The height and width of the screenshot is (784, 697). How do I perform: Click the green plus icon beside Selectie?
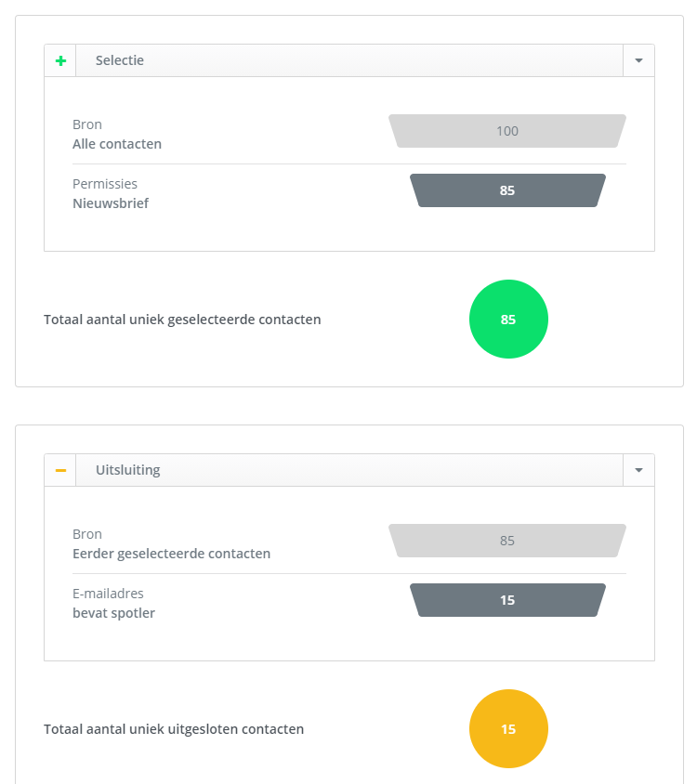[60, 60]
